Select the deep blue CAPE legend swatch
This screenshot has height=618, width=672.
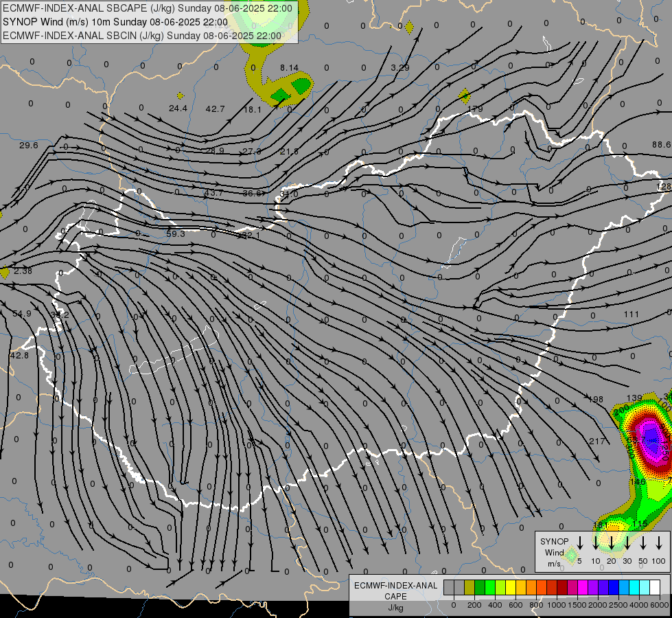coord(613,587)
